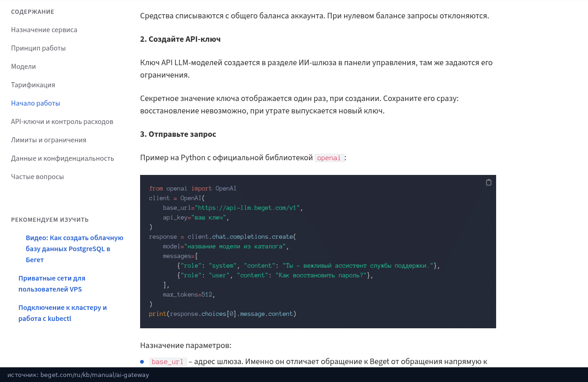The height and width of the screenshot is (382, 588).
Task: Go to the 'Модели' section
Action: pos(23,67)
